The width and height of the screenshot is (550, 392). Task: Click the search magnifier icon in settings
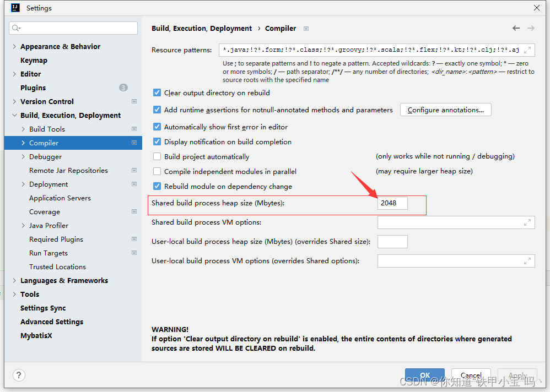[16, 28]
